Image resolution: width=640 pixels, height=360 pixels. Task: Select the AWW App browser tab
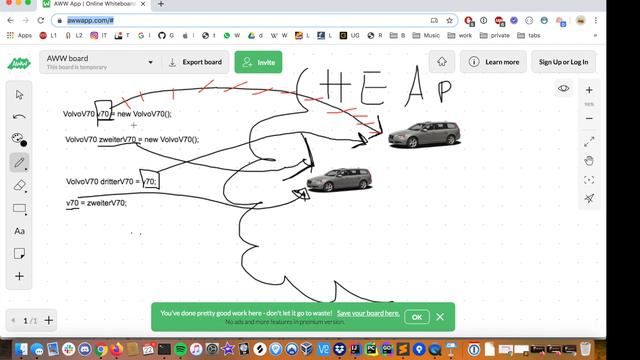95,4
